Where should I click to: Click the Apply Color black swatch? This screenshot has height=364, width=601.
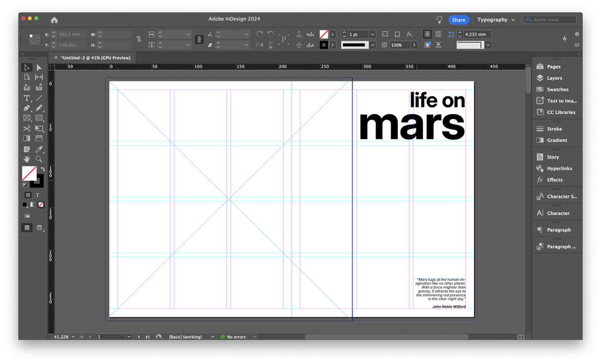pyautogui.click(x=25, y=205)
